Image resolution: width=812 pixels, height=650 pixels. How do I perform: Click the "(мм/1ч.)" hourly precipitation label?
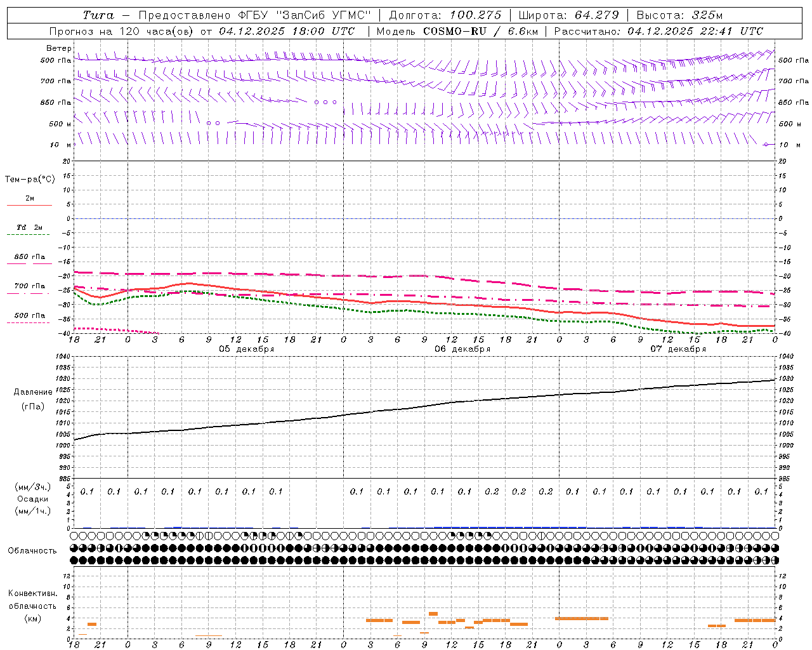coord(32,511)
